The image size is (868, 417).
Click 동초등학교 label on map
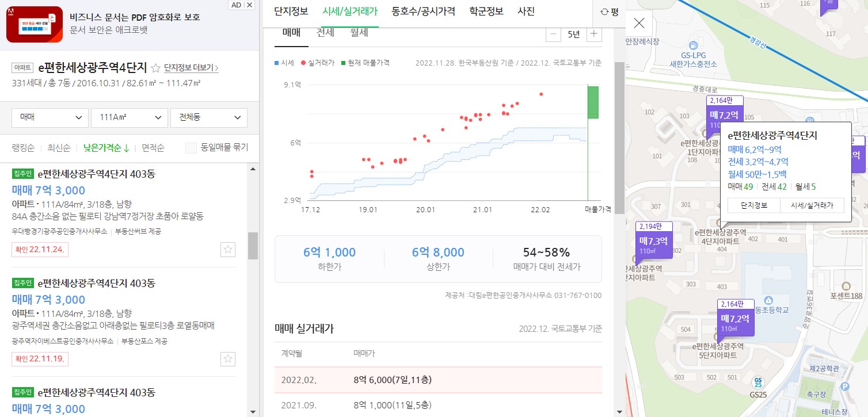pos(771,310)
